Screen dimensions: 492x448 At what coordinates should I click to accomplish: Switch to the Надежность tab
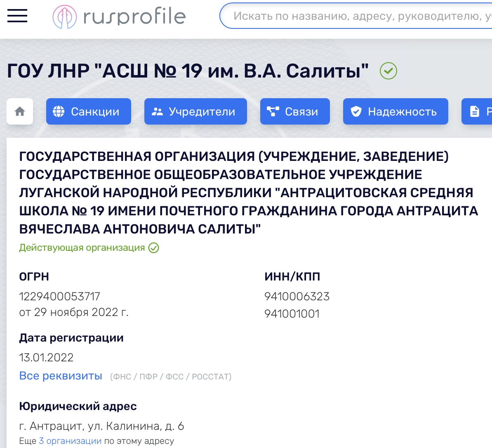click(395, 111)
